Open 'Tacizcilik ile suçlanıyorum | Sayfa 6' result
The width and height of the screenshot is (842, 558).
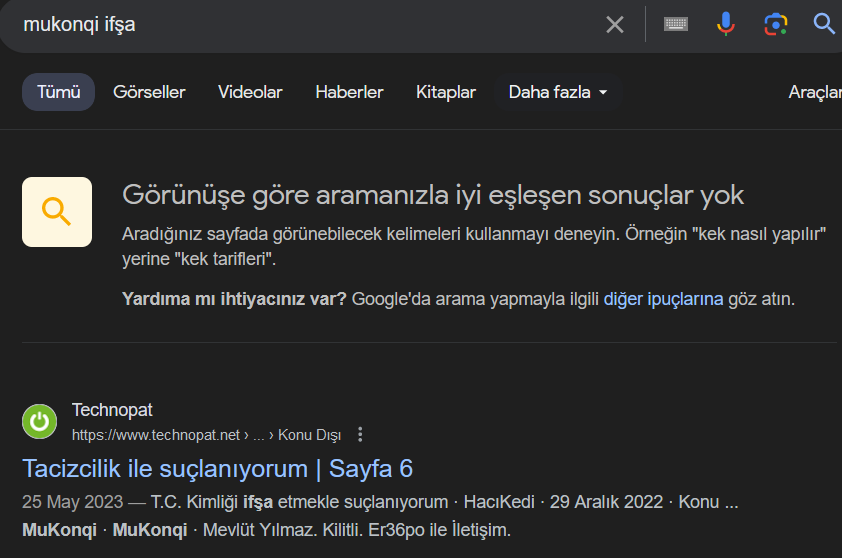coord(217,469)
